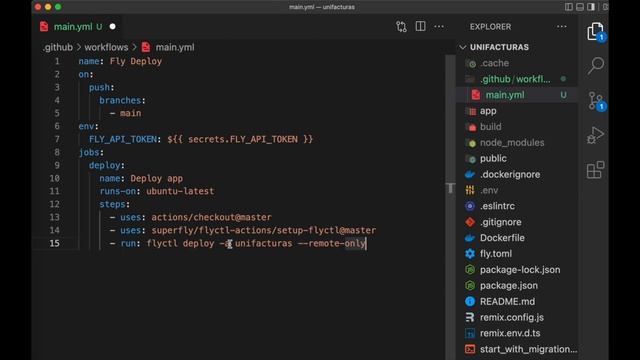Click the 'branches' key on line 4
The height and width of the screenshot is (360, 640).
[x=120, y=100]
